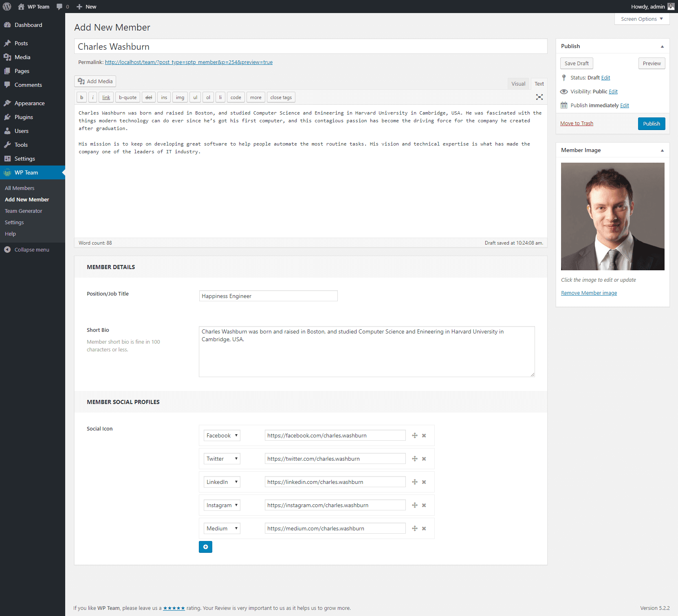Open Settings menu with sliders icon
678x616 pixels.
click(x=33, y=159)
